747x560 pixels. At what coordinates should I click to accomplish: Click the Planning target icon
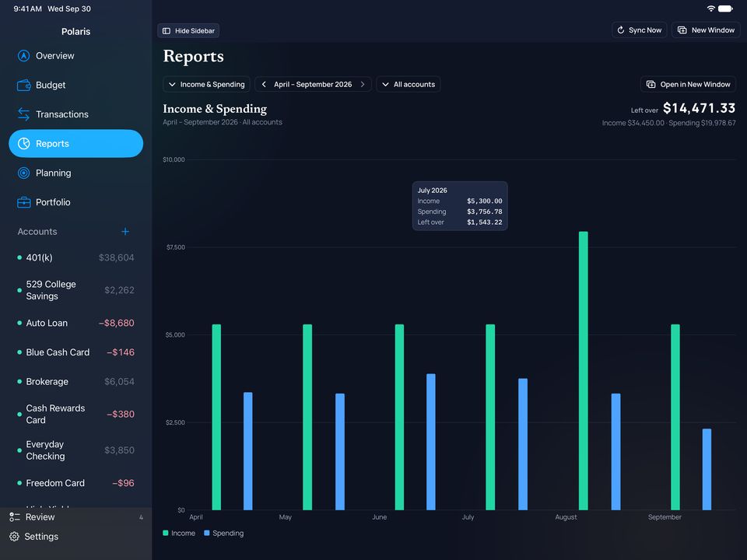click(24, 173)
